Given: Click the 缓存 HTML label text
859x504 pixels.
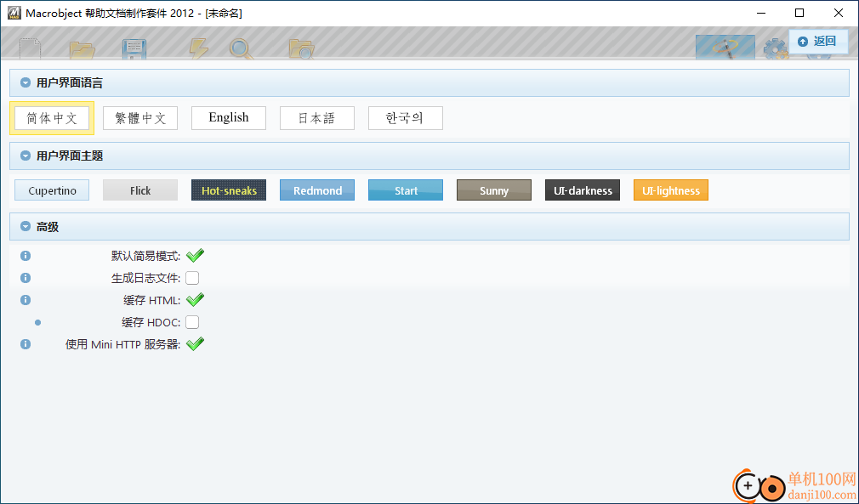Looking at the screenshot, I should pos(151,300).
